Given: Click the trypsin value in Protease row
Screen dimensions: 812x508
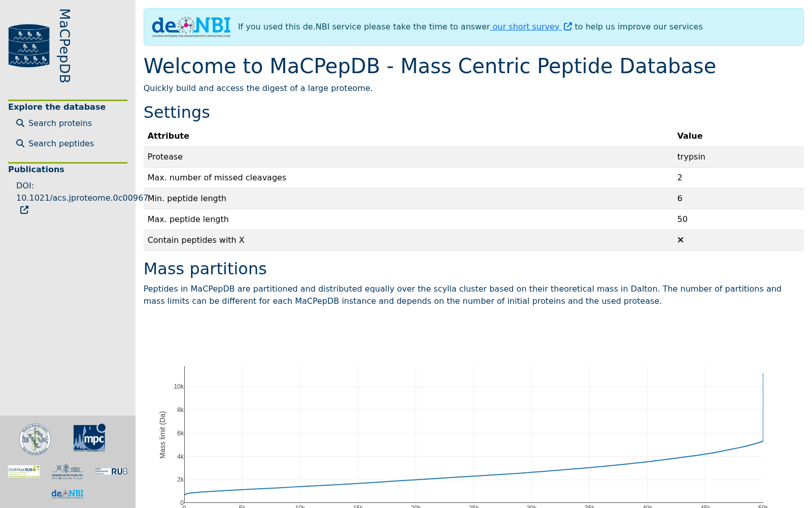Looking at the screenshot, I should [x=691, y=156].
